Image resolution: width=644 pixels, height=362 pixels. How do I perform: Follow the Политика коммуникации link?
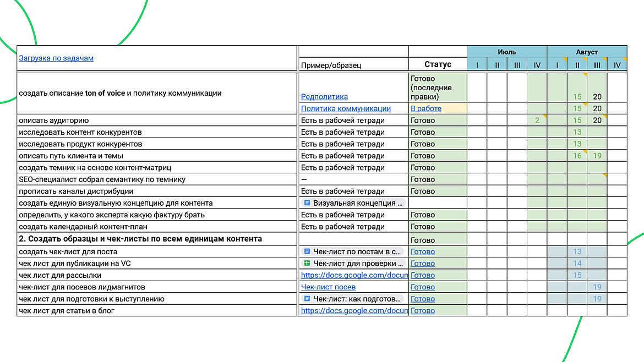point(346,108)
